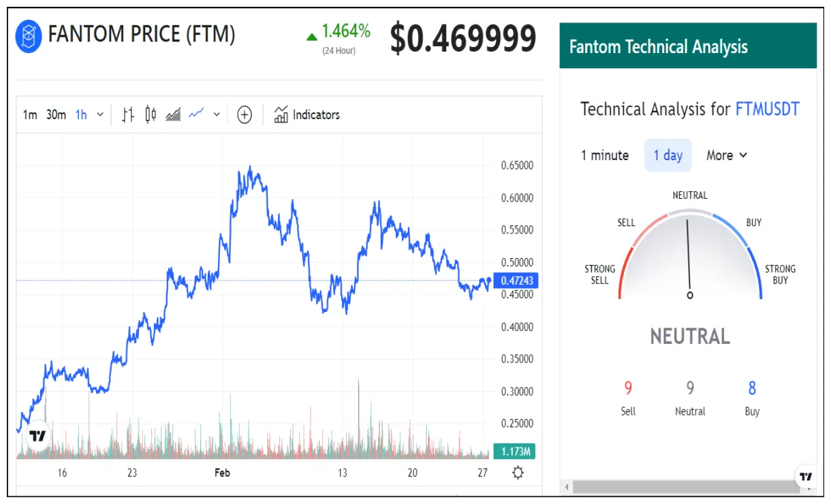The image size is (831, 504).
Task: Expand the chart type chevron
Action: (215, 115)
